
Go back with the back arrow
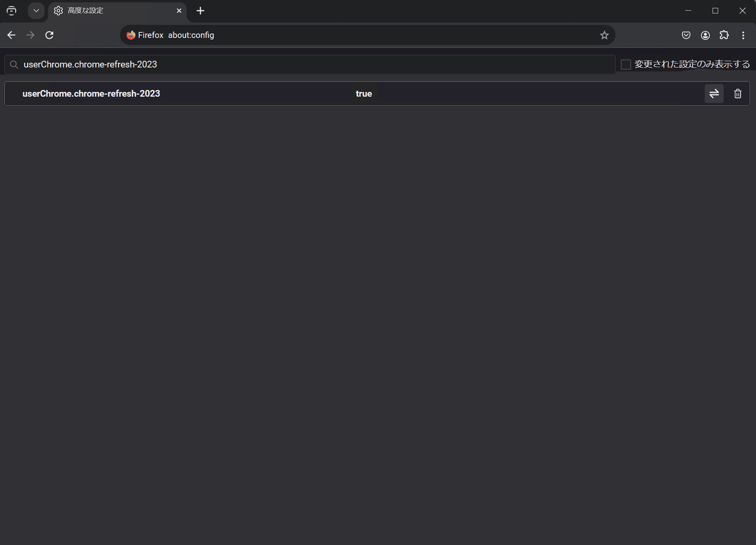(x=11, y=35)
